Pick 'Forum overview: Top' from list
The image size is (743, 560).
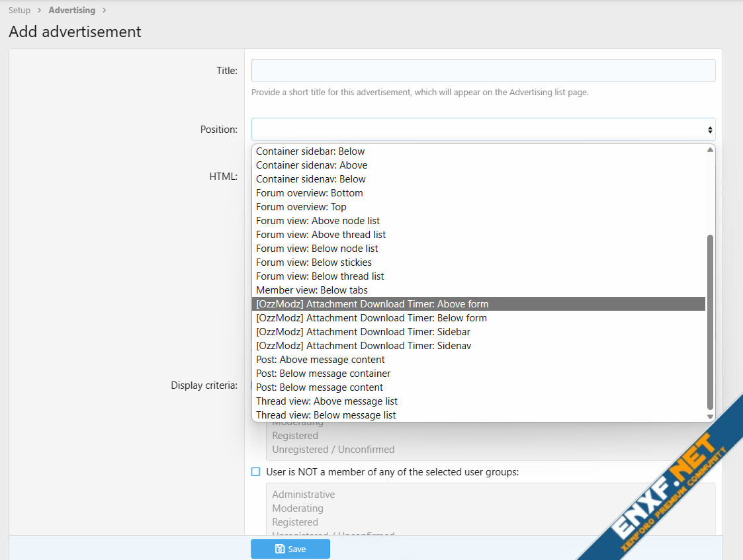pos(301,207)
